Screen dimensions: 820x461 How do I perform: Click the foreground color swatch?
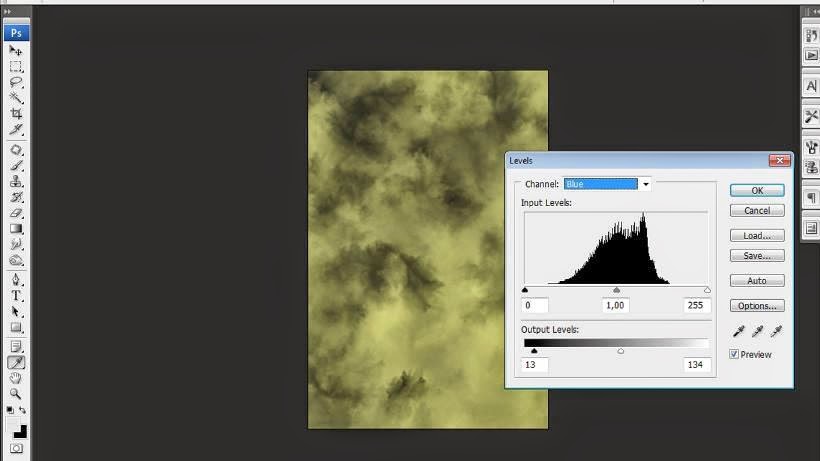click(x=12, y=423)
